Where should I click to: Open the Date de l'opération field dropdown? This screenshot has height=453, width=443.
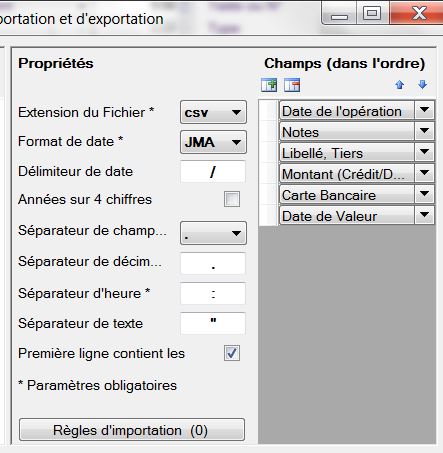(424, 110)
